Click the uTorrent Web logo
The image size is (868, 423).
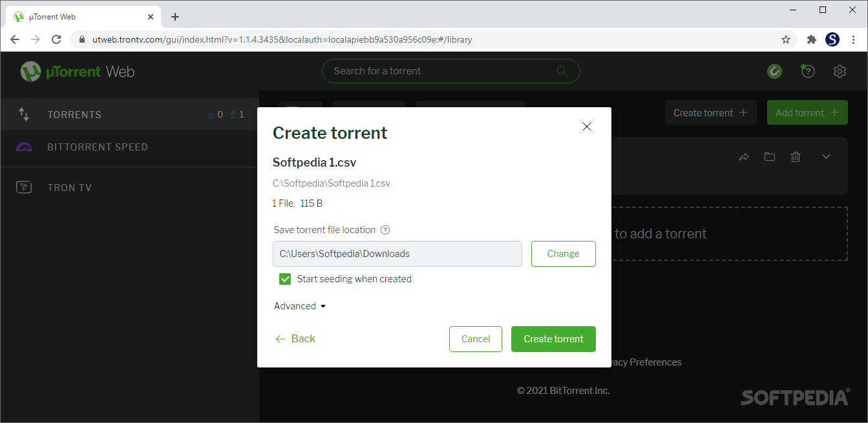click(x=77, y=71)
